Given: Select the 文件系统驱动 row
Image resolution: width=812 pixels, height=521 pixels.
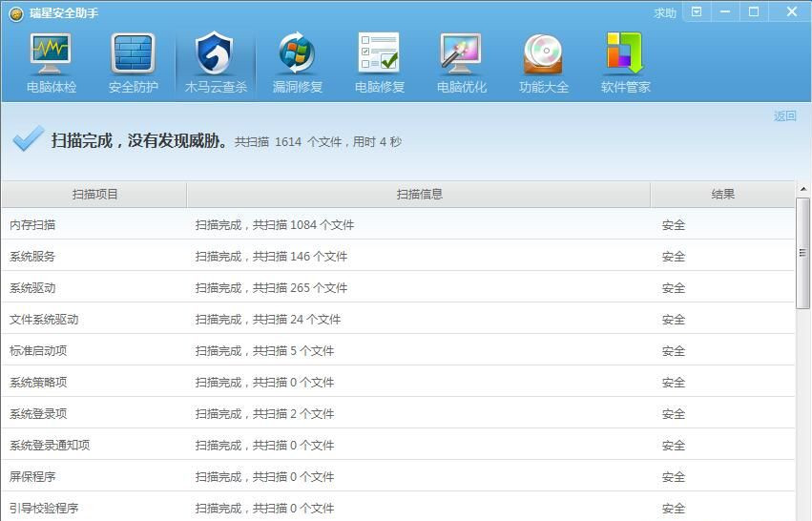Looking at the screenshot, I should 398,319.
